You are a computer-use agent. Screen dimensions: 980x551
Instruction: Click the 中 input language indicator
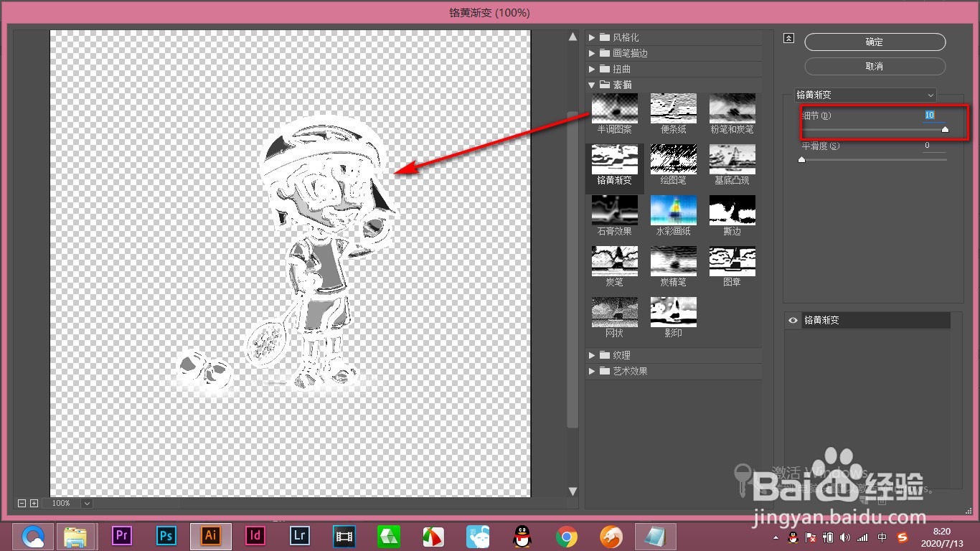[x=883, y=537]
